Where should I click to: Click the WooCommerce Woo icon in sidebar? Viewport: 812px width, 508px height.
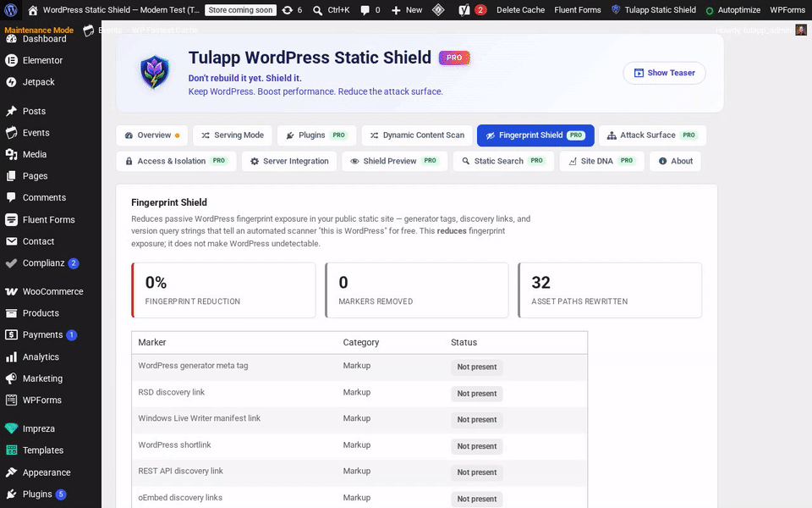(x=11, y=291)
